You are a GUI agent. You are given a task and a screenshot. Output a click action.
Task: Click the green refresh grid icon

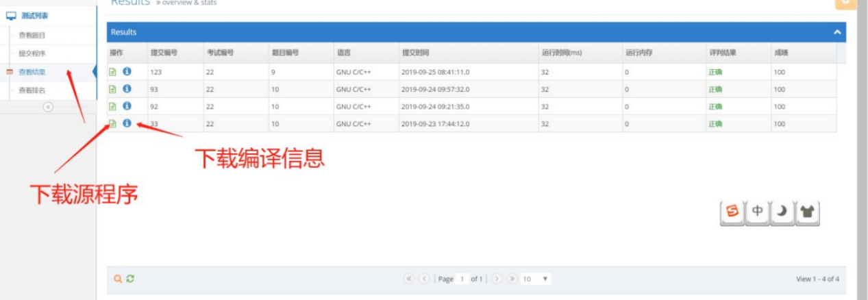[x=130, y=279]
